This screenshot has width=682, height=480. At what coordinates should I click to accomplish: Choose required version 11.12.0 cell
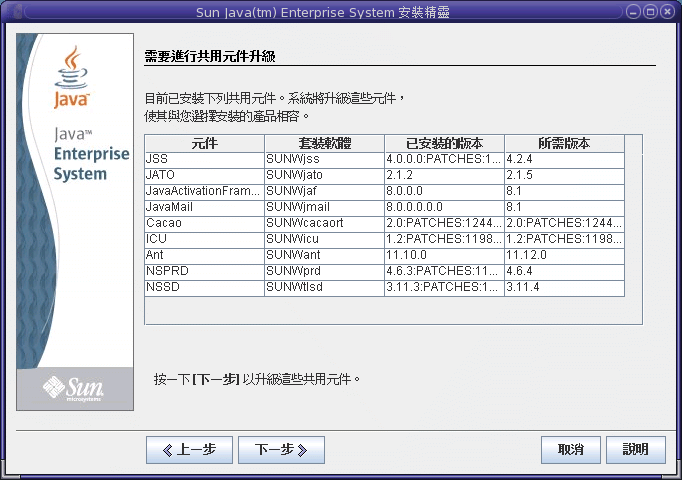point(564,256)
